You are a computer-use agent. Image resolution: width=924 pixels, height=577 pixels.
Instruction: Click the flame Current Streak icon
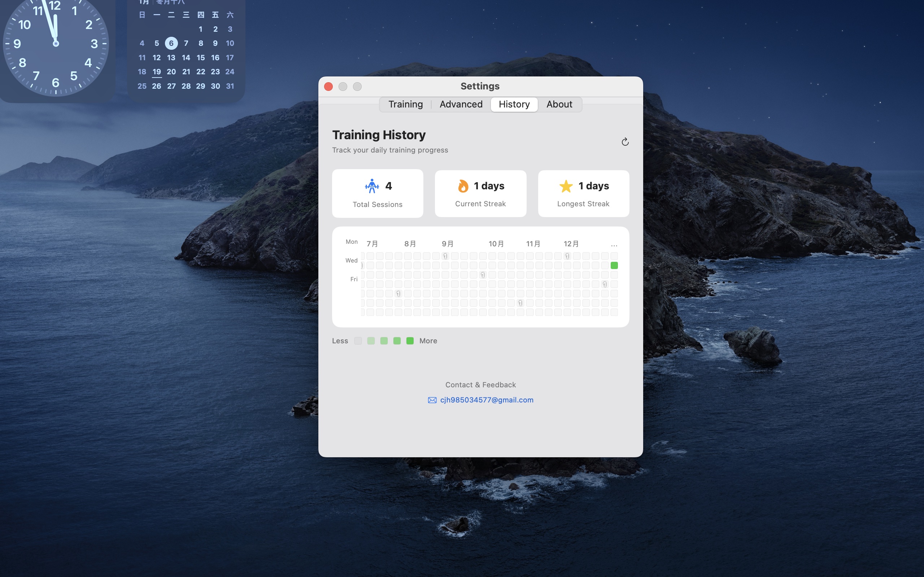463,186
